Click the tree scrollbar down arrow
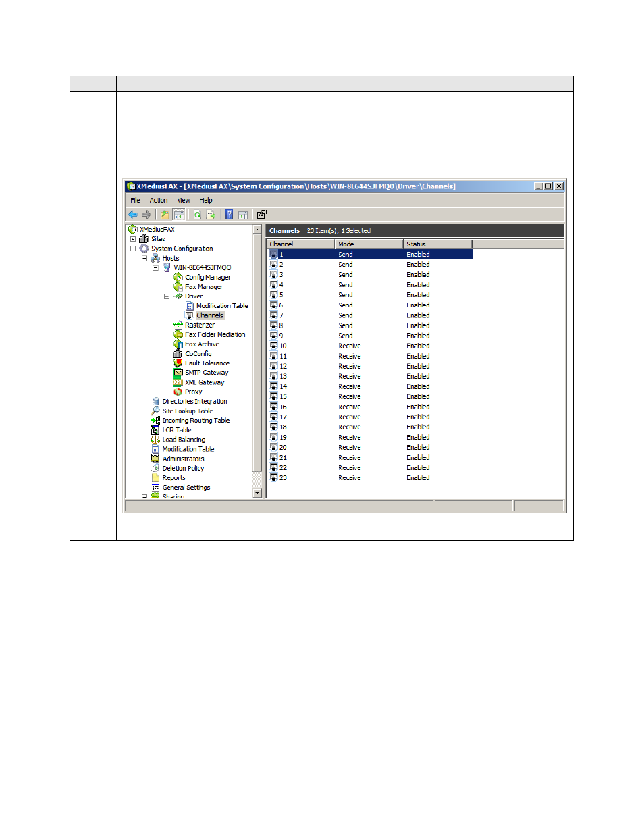The width and height of the screenshot is (644, 834). coord(257,493)
